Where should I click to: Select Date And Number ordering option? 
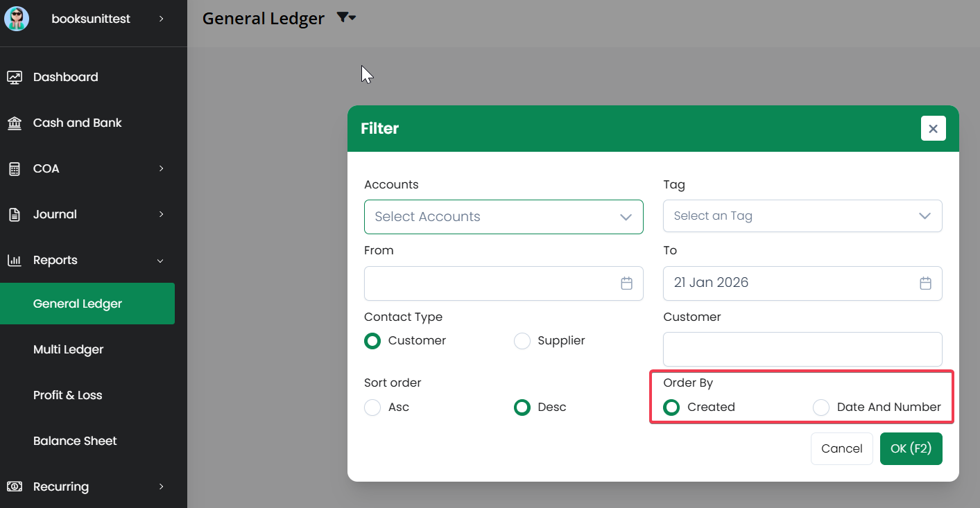click(x=821, y=408)
